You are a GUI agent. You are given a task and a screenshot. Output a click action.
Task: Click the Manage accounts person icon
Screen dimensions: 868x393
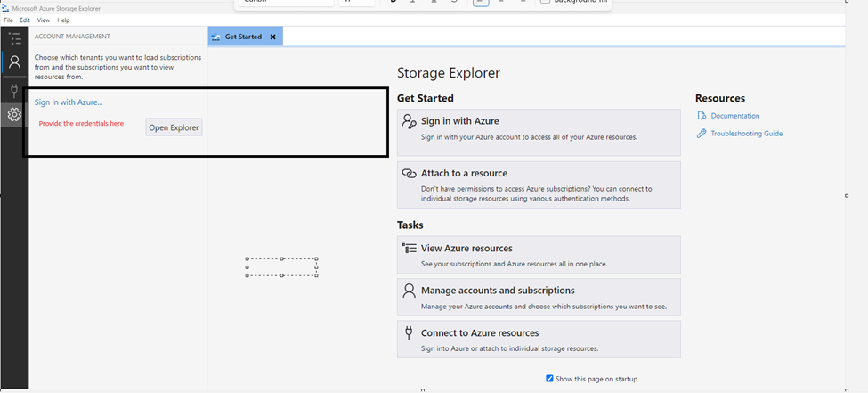[410, 291]
